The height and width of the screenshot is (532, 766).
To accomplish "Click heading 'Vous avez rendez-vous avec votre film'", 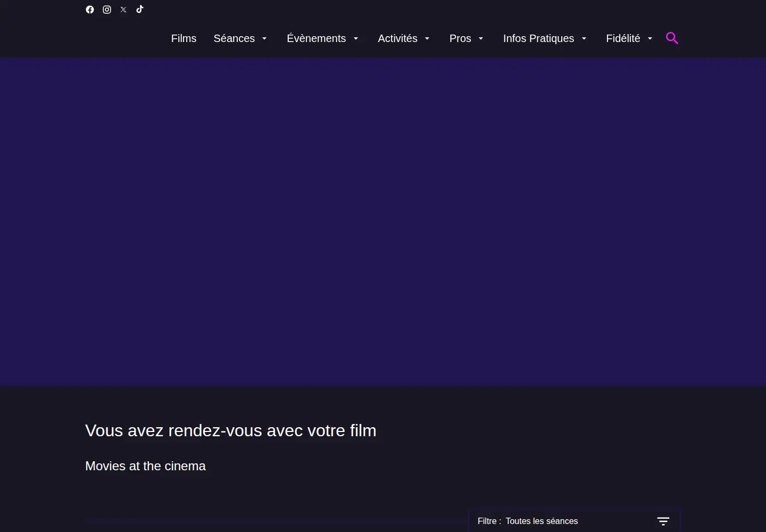I will click(231, 430).
